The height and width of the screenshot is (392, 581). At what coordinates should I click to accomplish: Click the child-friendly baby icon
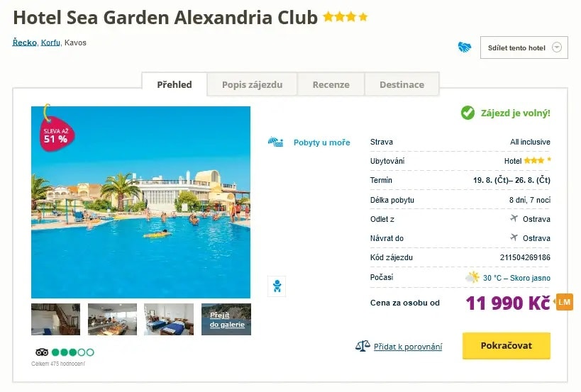[x=276, y=286]
